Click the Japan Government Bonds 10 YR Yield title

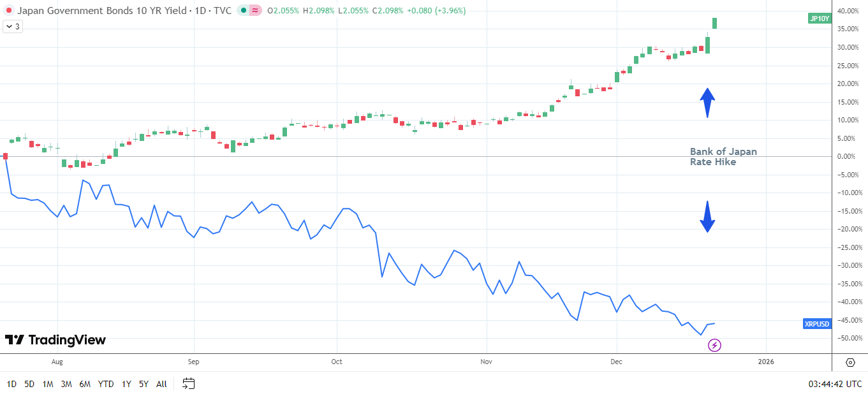point(101,11)
